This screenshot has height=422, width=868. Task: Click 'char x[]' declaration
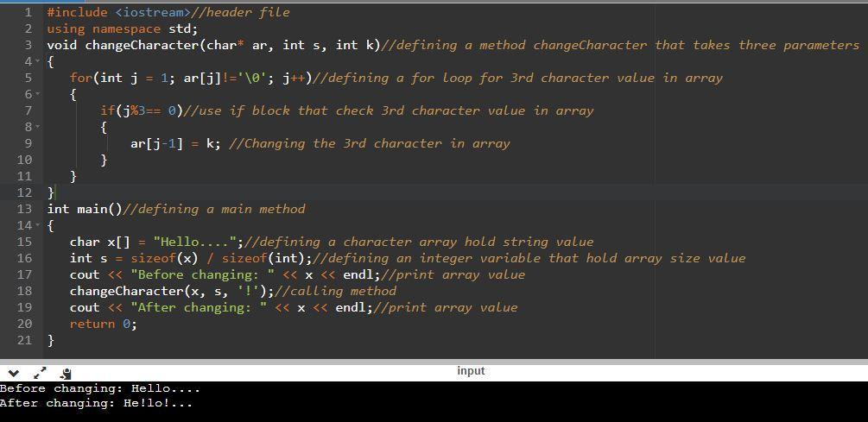tap(99, 242)
